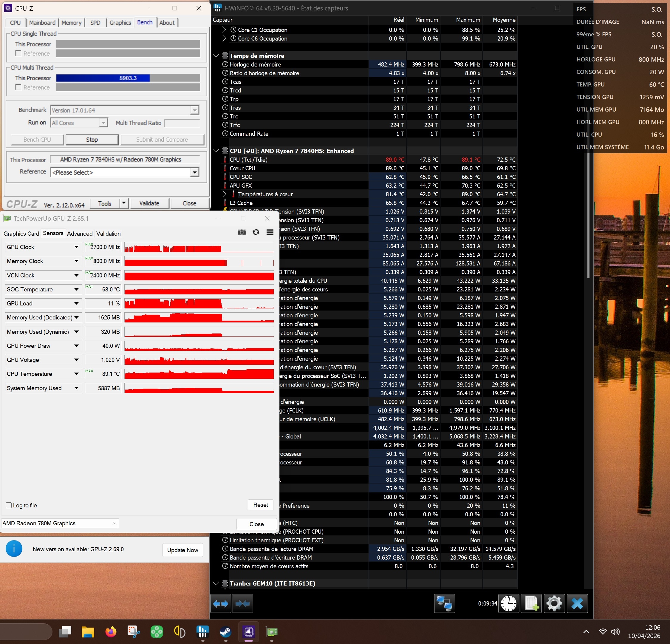Viewport: 670px width, 644px height.
Task: Click Multi Thread Ratio field
Action: coord(182,123)
